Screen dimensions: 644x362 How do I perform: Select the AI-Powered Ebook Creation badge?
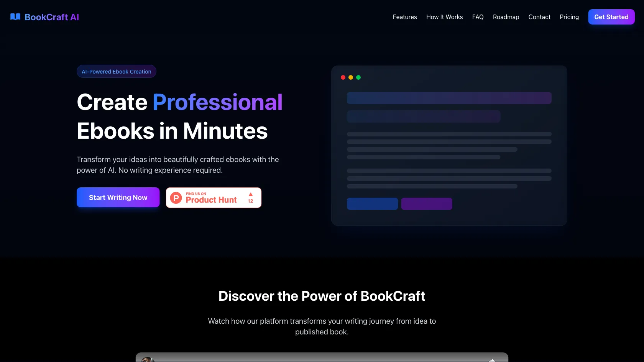tap(117, 71)
